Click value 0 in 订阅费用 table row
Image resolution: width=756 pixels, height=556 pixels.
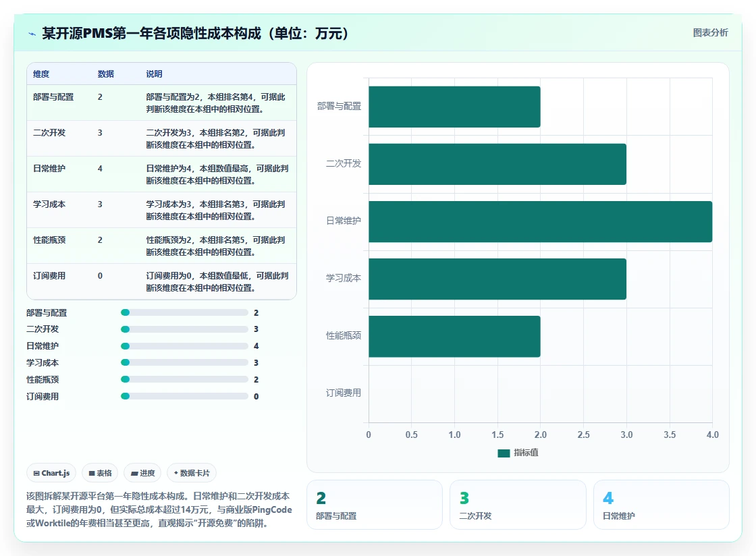point(100,275)
